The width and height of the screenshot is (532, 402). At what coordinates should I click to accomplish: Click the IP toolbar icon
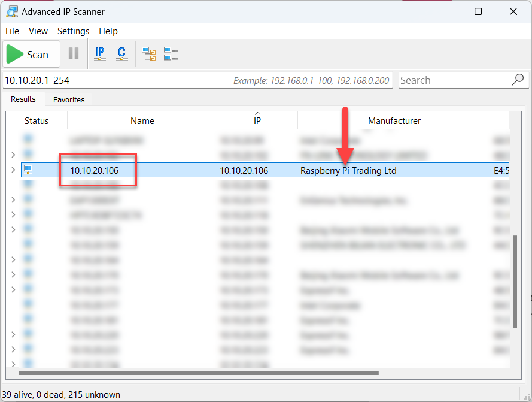click(x=100, y=54)
